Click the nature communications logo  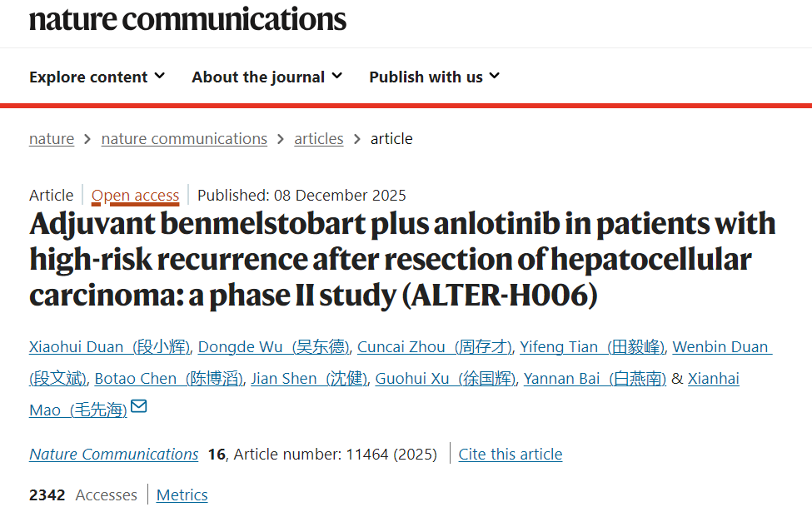click(187, 18)
